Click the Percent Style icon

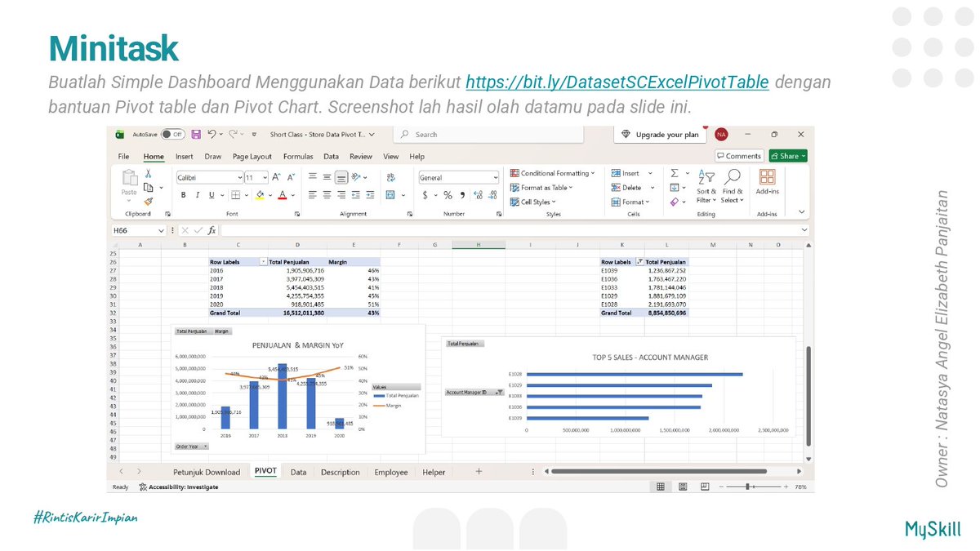point(448,195)
